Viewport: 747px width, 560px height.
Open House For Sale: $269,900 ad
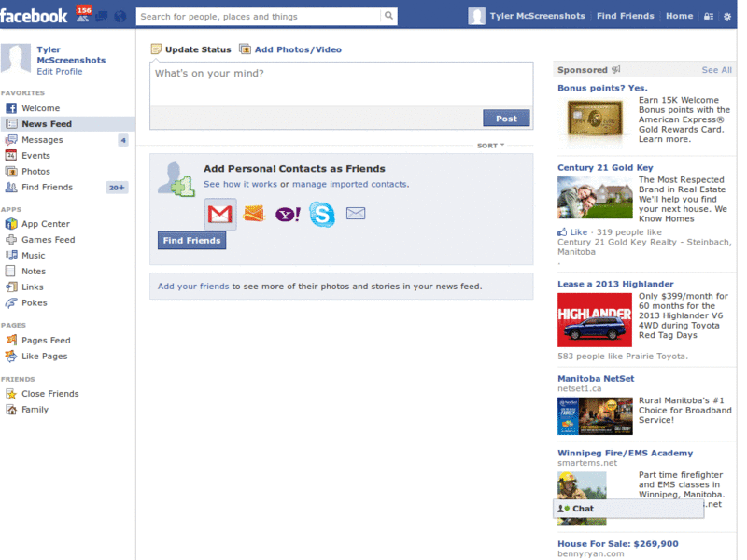click(618, 544)
